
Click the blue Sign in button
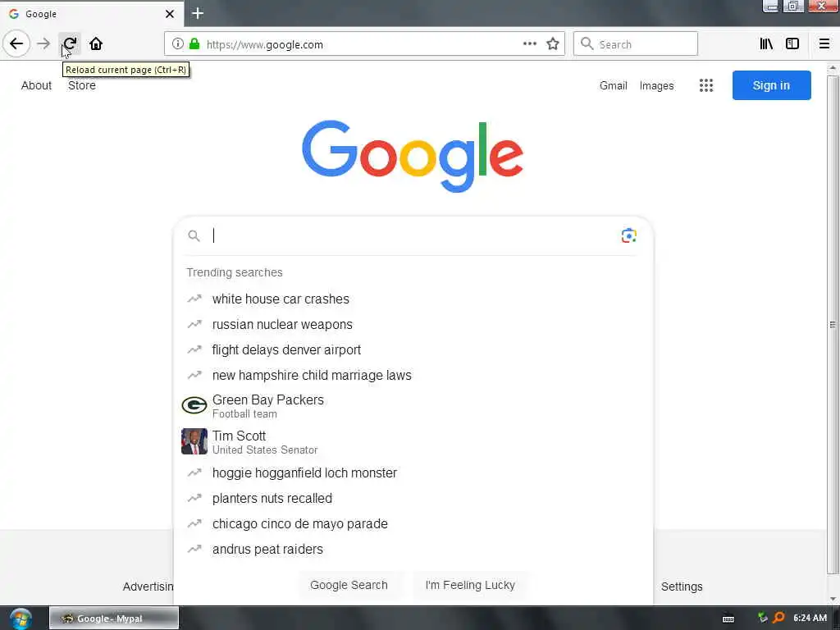(x=771, y=85)
